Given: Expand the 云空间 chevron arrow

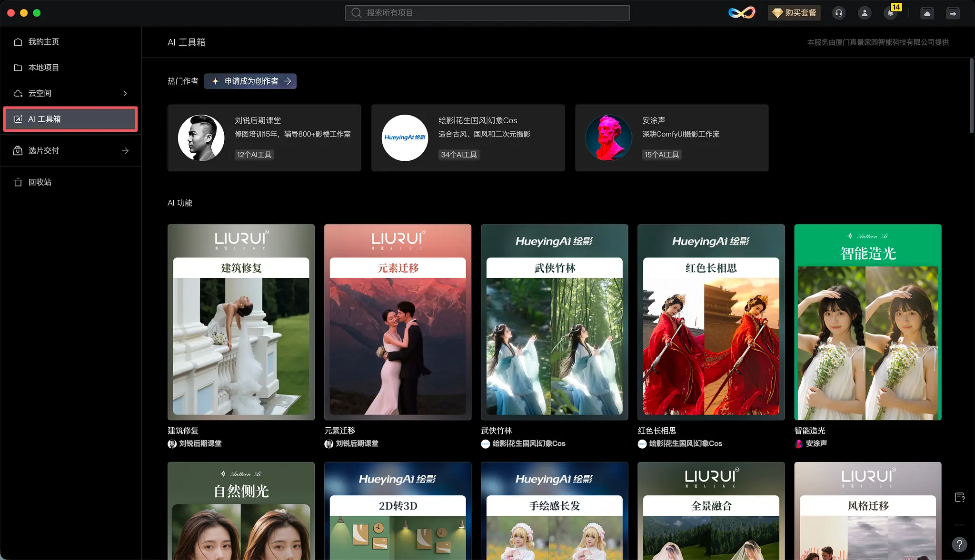Looking at the screenshot, I should tap(125, 93).
